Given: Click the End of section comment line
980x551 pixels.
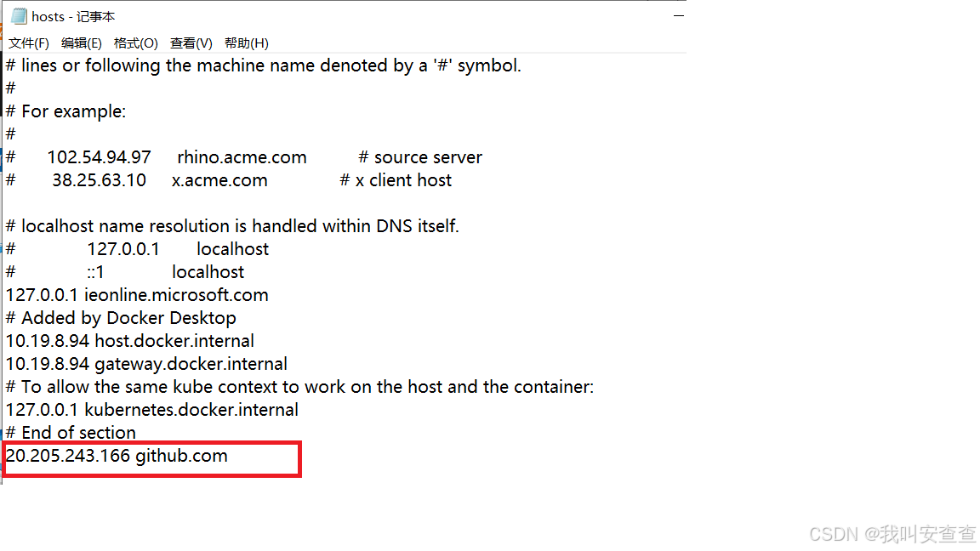Looking at the screenshot, I should (x=70, y=432).
